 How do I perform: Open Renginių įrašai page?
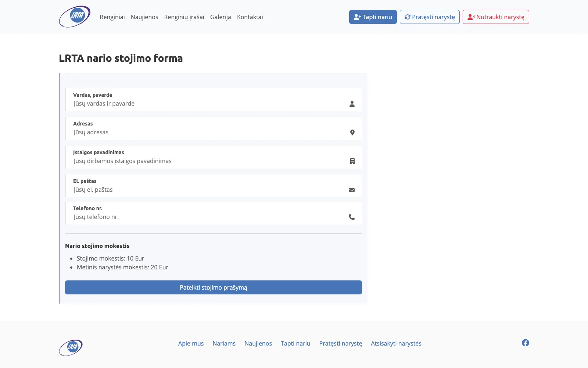coord(184,17)
